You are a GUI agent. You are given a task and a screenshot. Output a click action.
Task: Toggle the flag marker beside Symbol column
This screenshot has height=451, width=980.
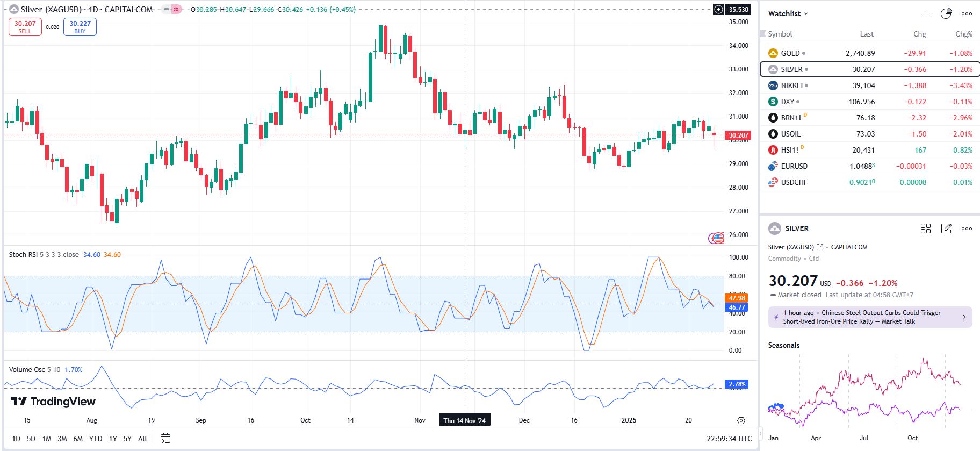pos(762,34)
